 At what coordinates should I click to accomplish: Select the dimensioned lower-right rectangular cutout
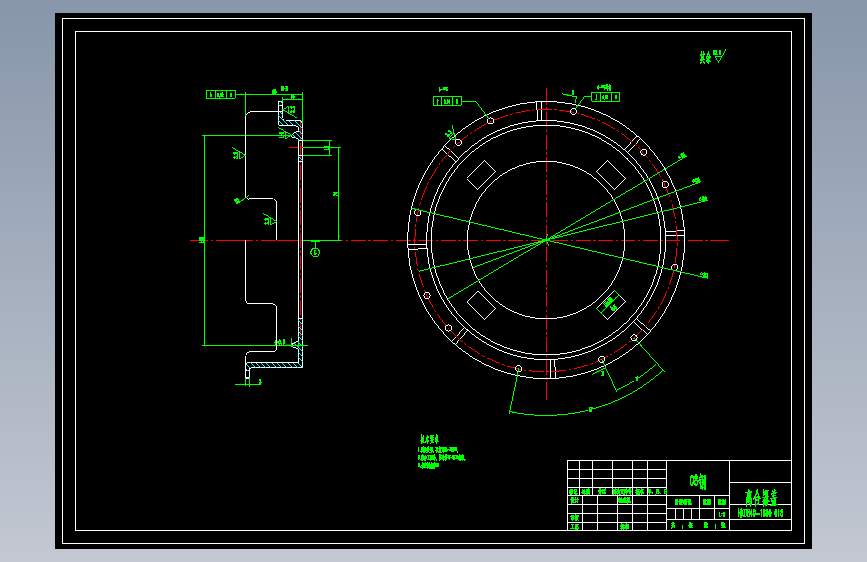click(x=611, y=305)
